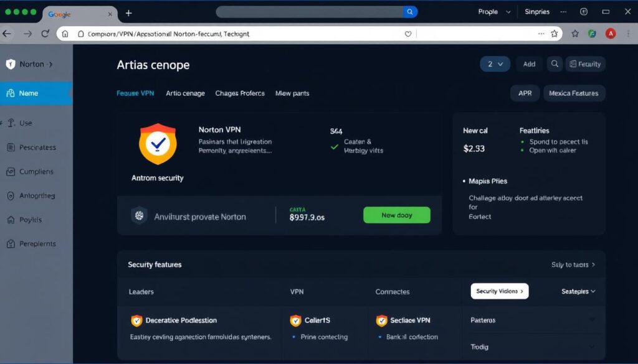
Task: Click the Antrom security label
Action: tap(158, 178)
